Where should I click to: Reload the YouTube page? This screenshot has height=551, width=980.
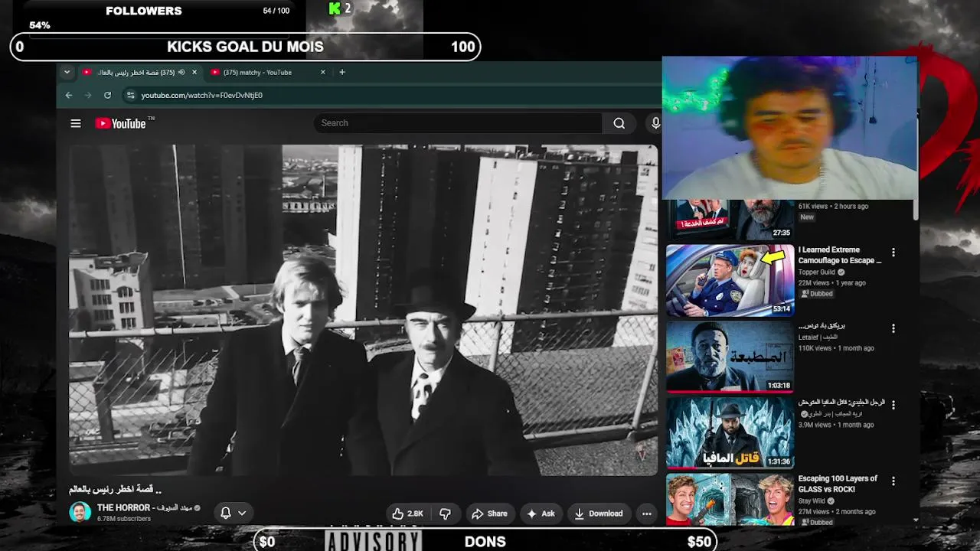click(x=107, y=95)
